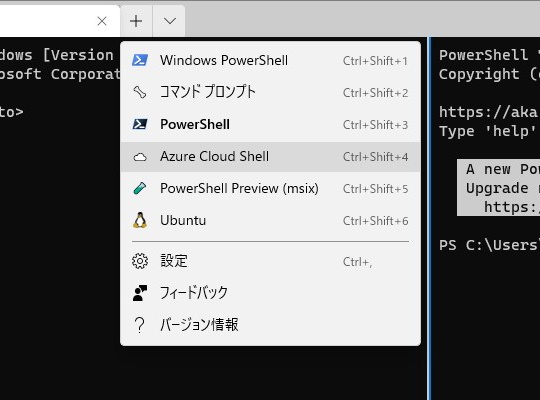Click the dark PowerShell profile icon
This screenshot has width=540, height=400.
(140, 124)
